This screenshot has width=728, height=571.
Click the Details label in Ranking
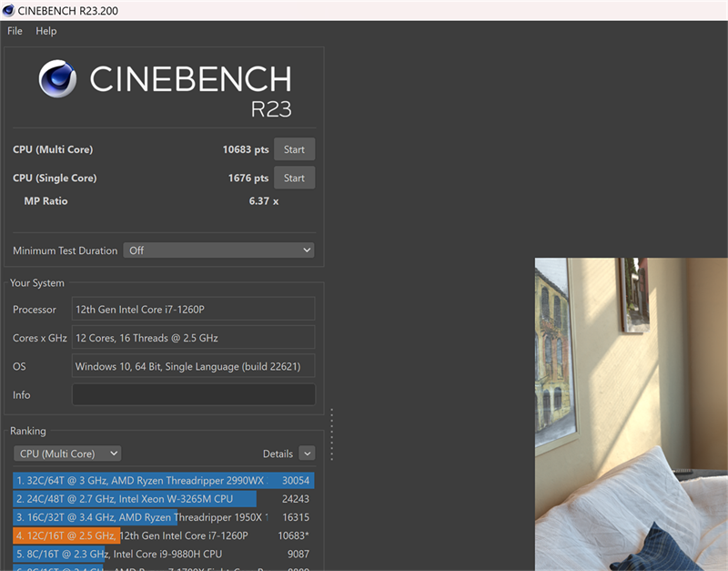tap(278, 454)
